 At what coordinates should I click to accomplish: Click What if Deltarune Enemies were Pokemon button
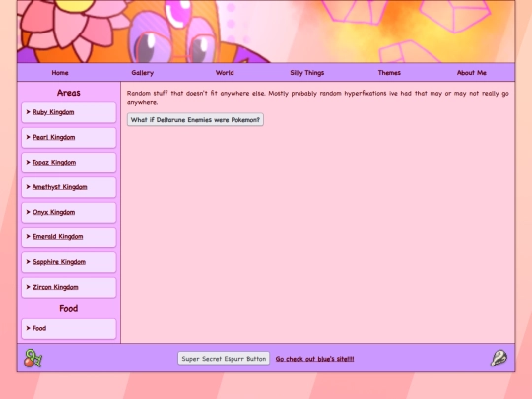tap(195, 120)
